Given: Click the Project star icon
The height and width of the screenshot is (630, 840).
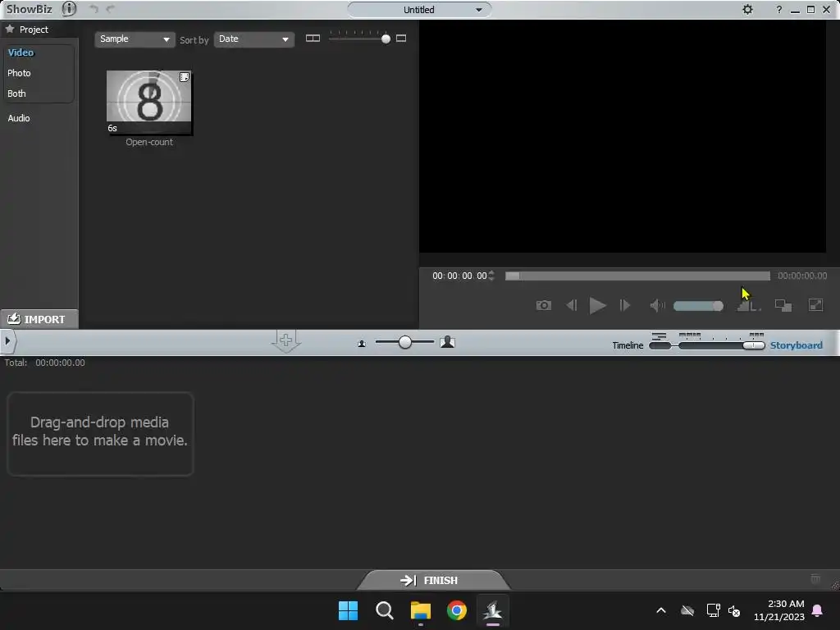Looking at the screenshot, I should tap(10, 29).
